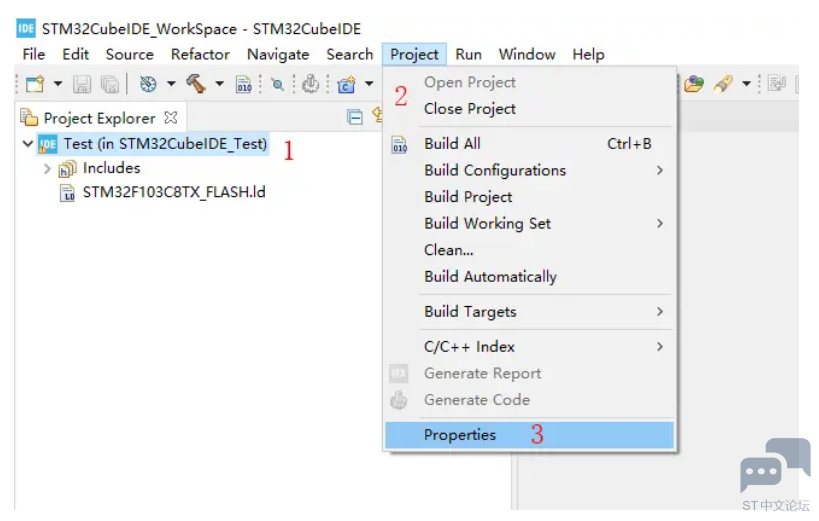The width and height of the screenshot is (819, 521).
Task: Click the Save All stacked-disks icon
Action: click(x=110, y=84)
